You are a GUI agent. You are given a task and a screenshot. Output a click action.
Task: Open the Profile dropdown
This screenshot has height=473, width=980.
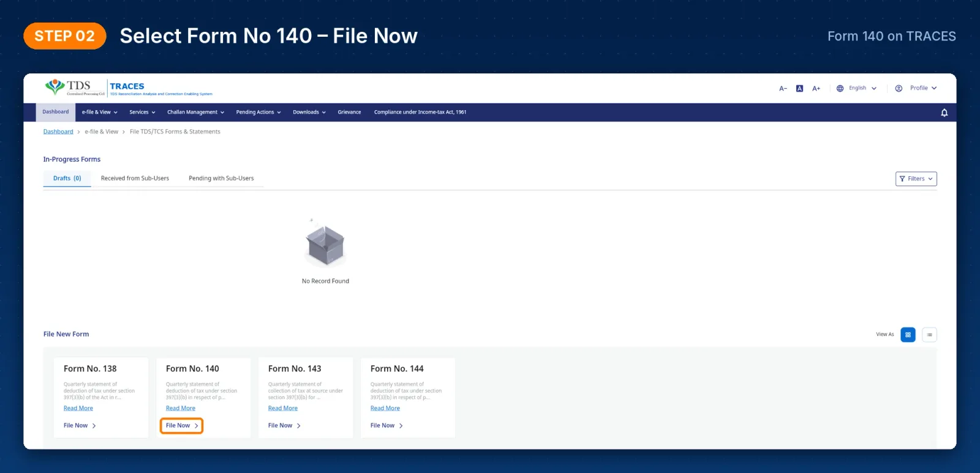tap(916, 88)
